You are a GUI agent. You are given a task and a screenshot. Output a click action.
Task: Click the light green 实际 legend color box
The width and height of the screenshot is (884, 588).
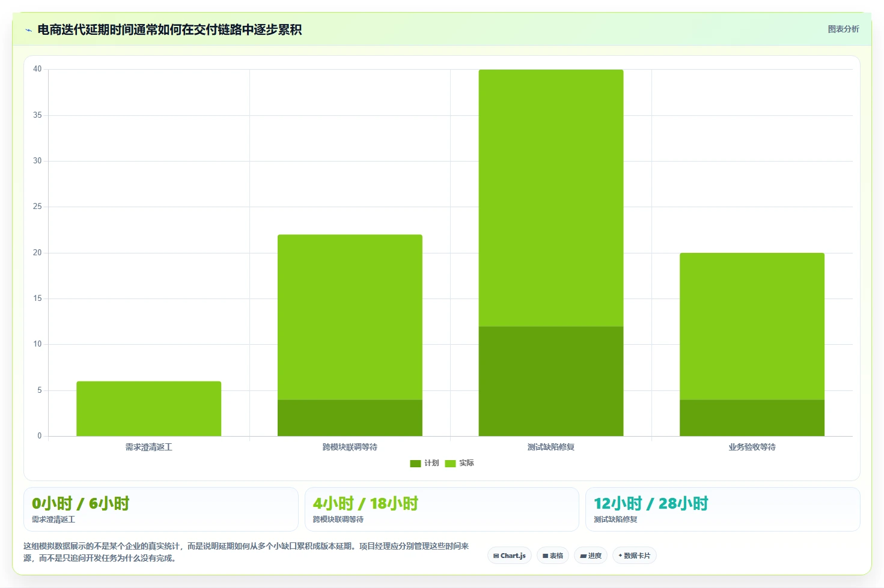(450, 463)
